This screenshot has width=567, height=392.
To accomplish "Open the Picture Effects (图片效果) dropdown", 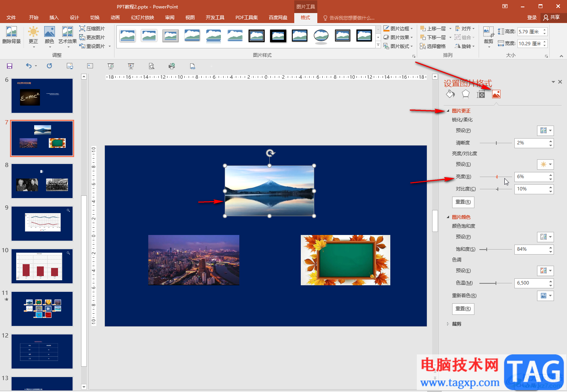I will [398, 38].
